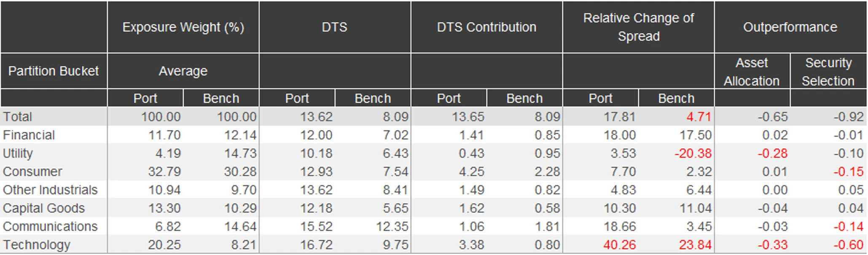This screenshot has width=868, height=255.
Task: Select the Other Industrials row label
Action: tap(50, 190)
